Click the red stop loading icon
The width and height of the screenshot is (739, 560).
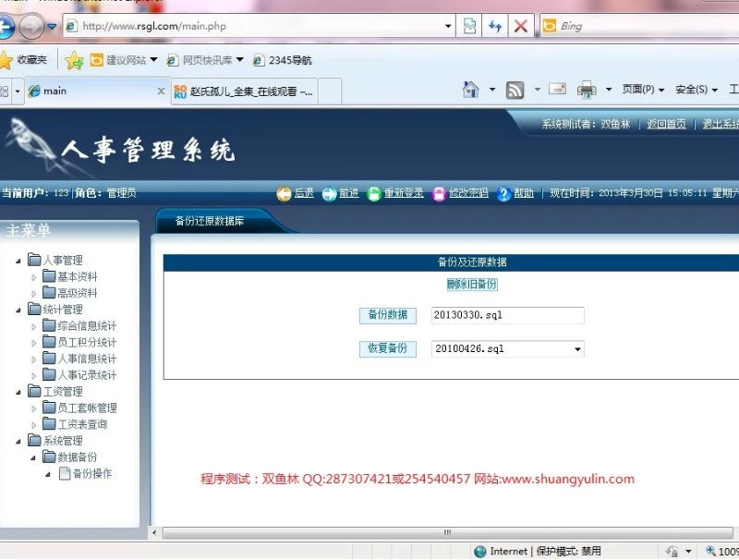point(520,26)
